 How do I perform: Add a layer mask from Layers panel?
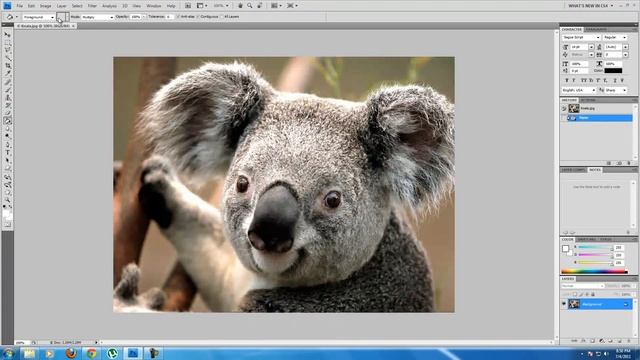tap(593, 340)
